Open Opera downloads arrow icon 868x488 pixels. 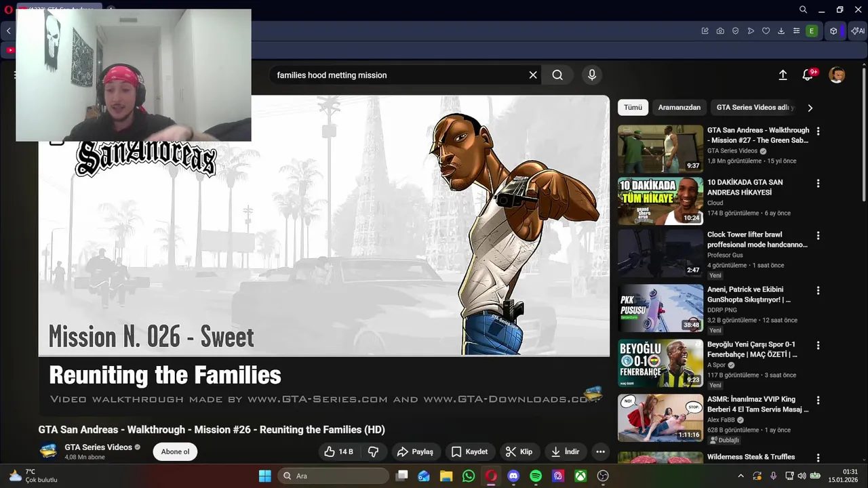781,31
